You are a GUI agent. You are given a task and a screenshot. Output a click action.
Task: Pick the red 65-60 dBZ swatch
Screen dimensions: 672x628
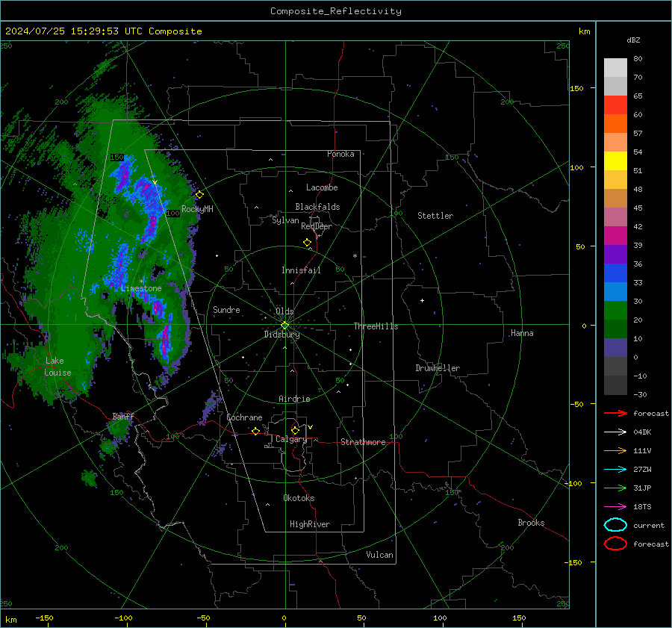[x=615, y=105]
